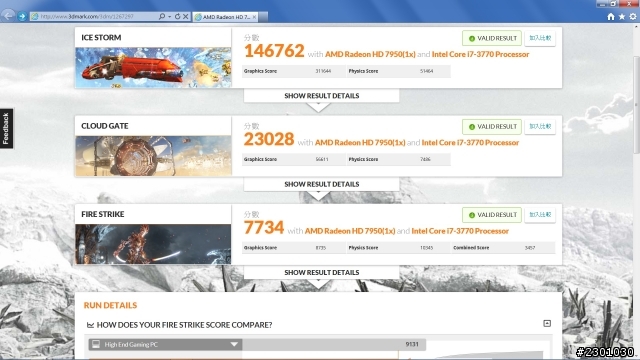Add Ice Storm result to comparison
This screenshot has width=640, height=360.
[540, 38]
